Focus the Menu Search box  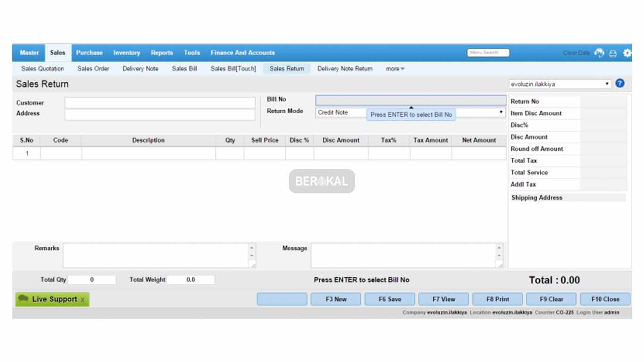click(488, 53)
